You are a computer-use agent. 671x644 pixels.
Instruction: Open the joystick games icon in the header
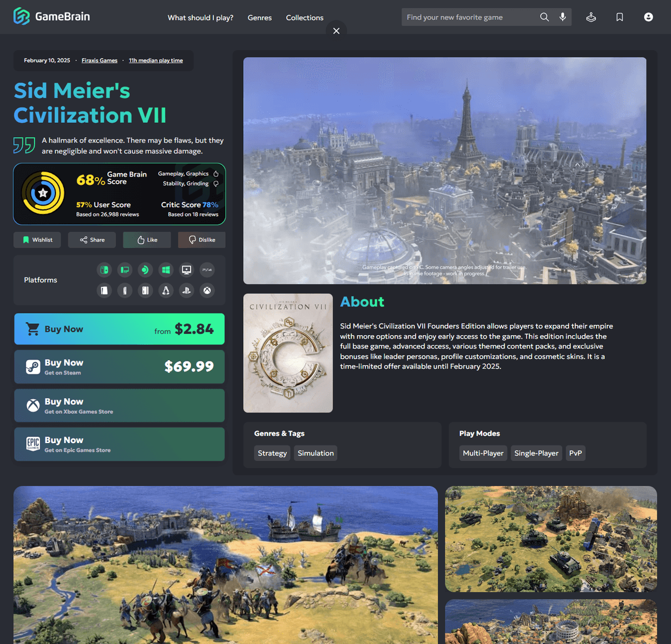pyautogui.click(x=591, y=17)
